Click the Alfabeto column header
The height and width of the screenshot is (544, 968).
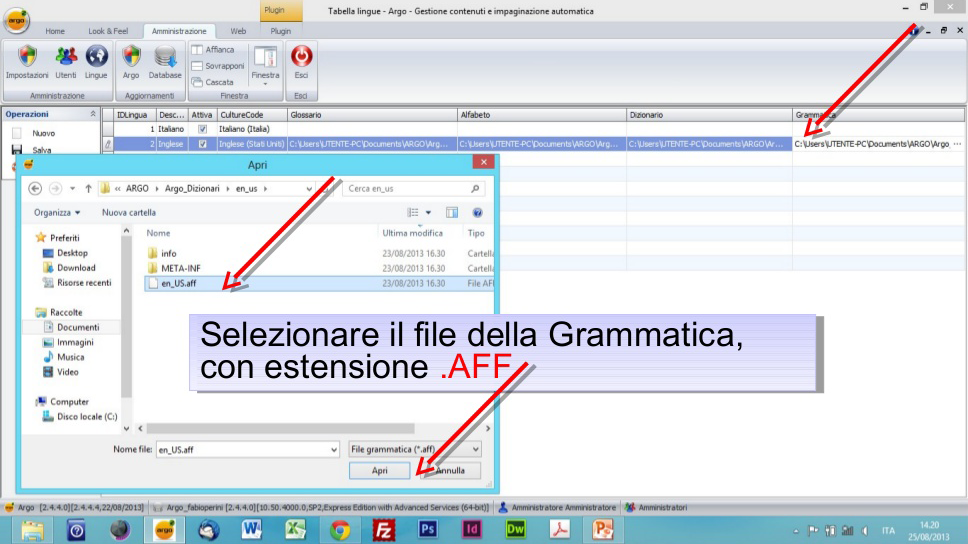[x=541, y=115]
